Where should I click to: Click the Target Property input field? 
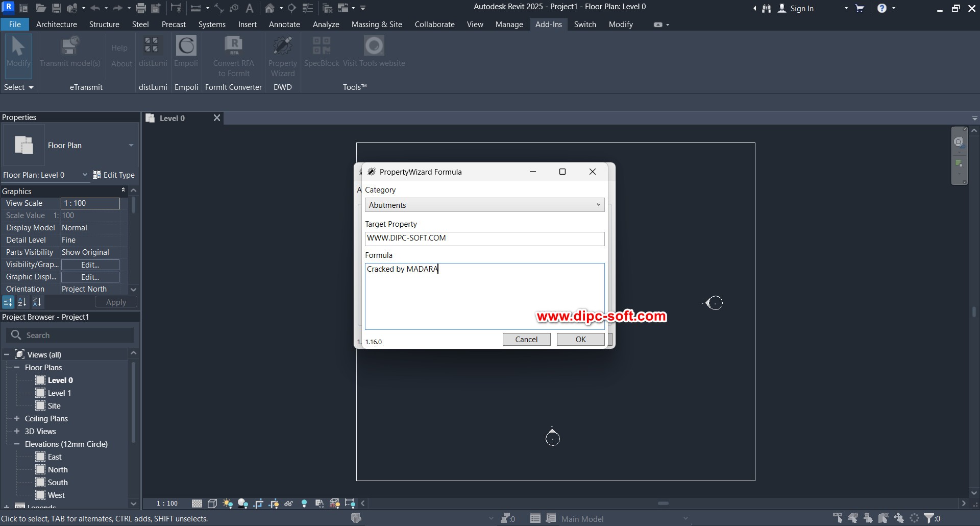click(x=484, y=238)
